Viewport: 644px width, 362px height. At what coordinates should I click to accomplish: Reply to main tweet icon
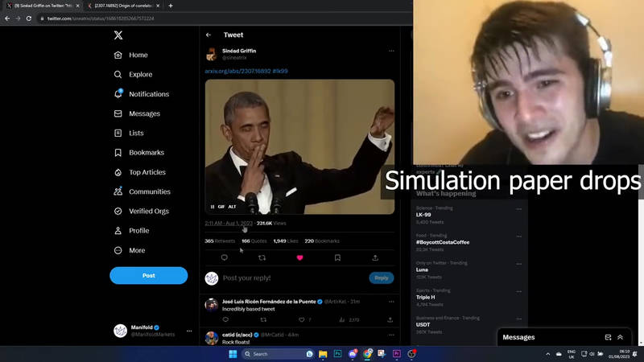pyautogui.click(x=225, y=257)
